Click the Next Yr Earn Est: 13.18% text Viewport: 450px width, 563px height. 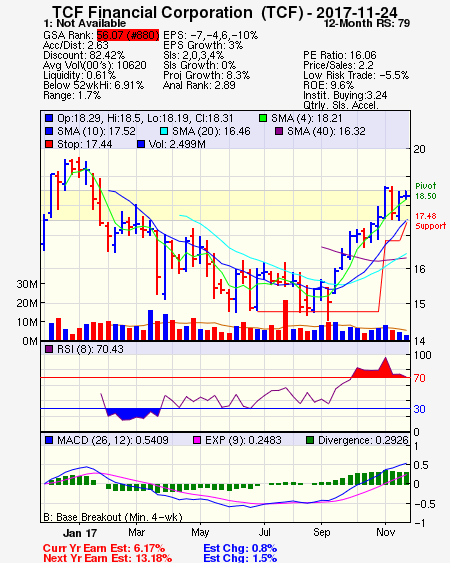point(107,558)
